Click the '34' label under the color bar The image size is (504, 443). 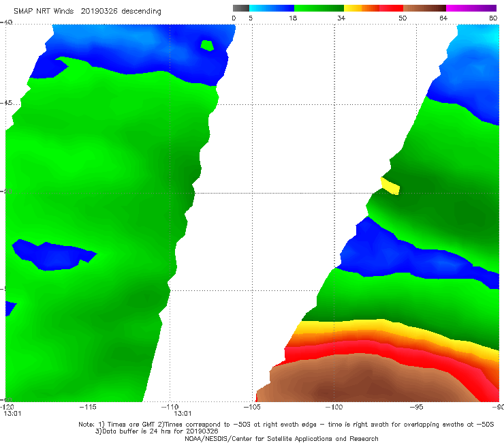(341, 18)
